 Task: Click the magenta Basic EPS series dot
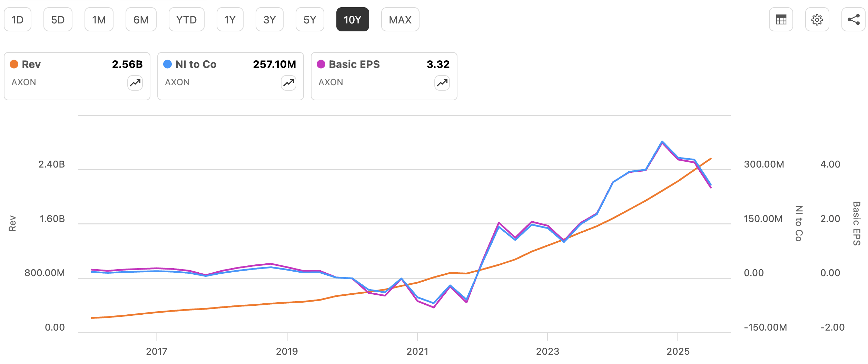click(x=321, y=64)
